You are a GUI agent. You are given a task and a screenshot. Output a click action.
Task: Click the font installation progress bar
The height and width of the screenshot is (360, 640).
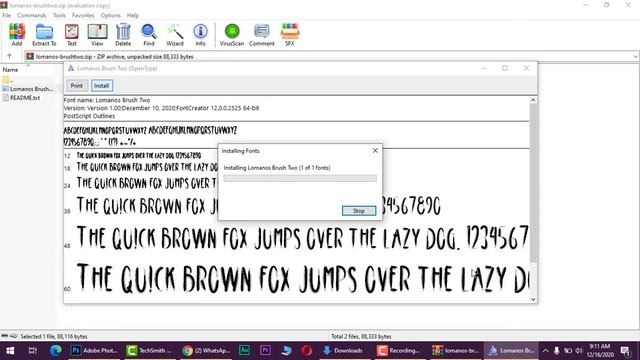pyautogui.click(x=300, y=178)
